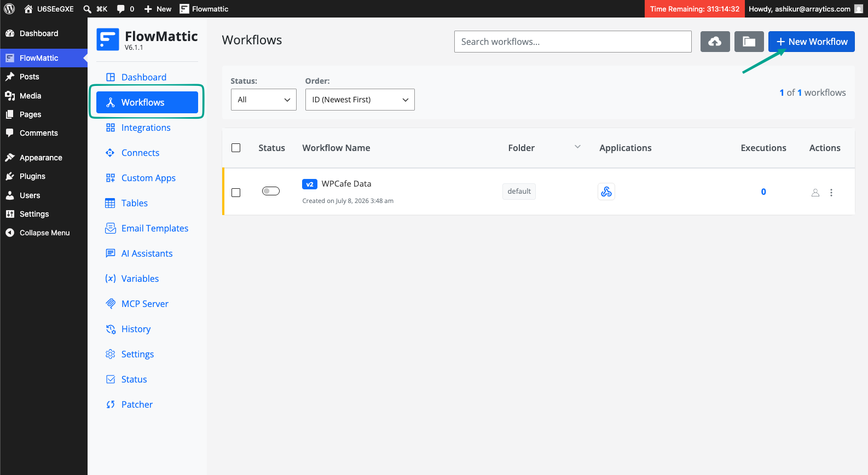Click the cloud upload import button
Viewport: 868px width, 475px height.
(x=715, y=42)
